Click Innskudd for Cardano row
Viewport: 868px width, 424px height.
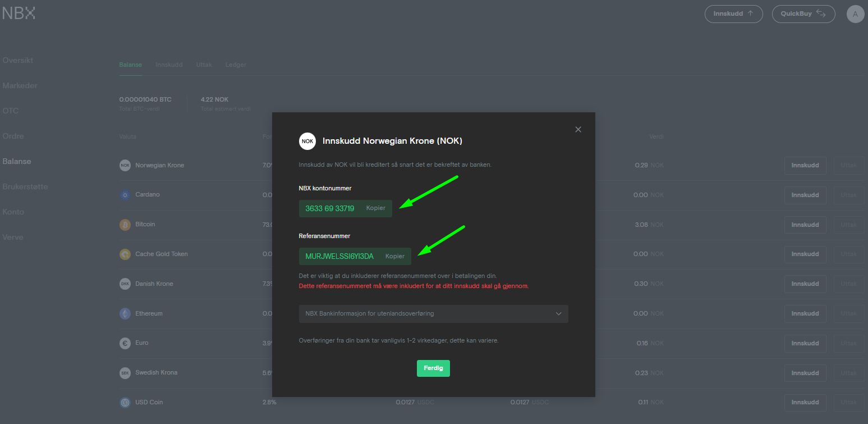coord(805,195)
